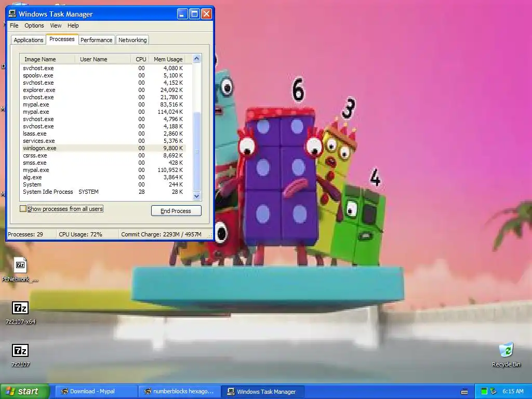Click the process list scroll-up arrow

196,59
